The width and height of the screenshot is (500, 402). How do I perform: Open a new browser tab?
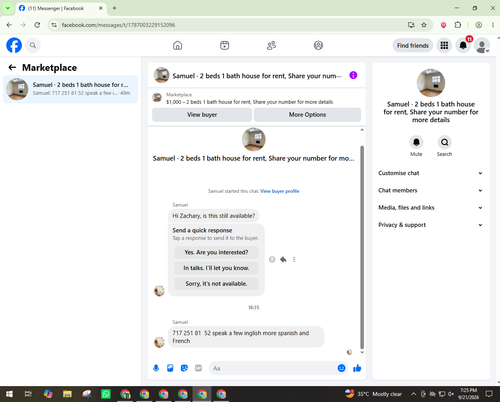pyautogui.click(x=114, y=8)
